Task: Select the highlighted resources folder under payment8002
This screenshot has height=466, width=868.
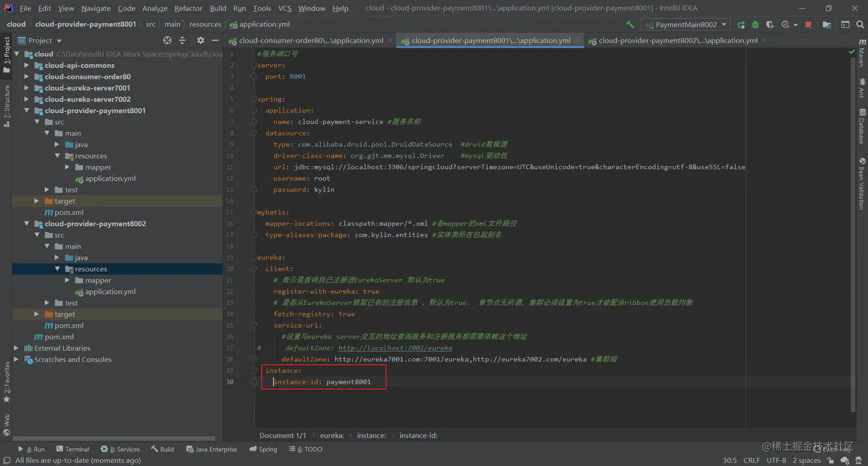Action: pos(90,269)
